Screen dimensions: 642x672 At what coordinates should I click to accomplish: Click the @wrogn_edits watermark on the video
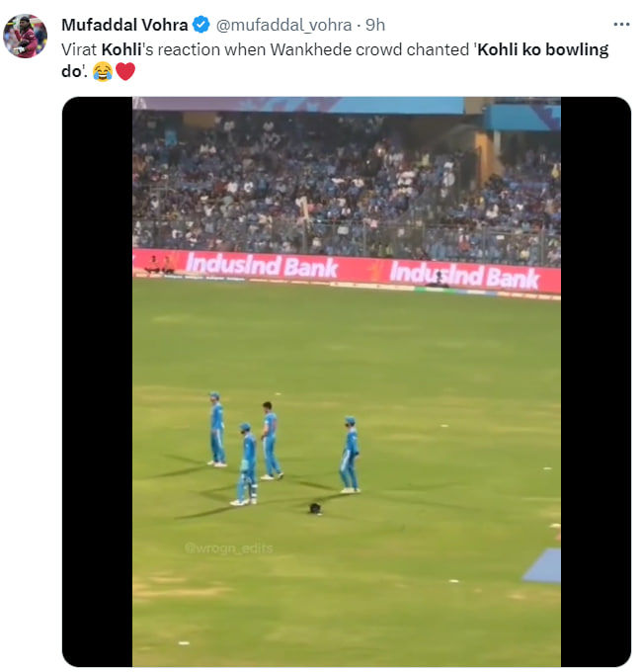coord(228,547)
